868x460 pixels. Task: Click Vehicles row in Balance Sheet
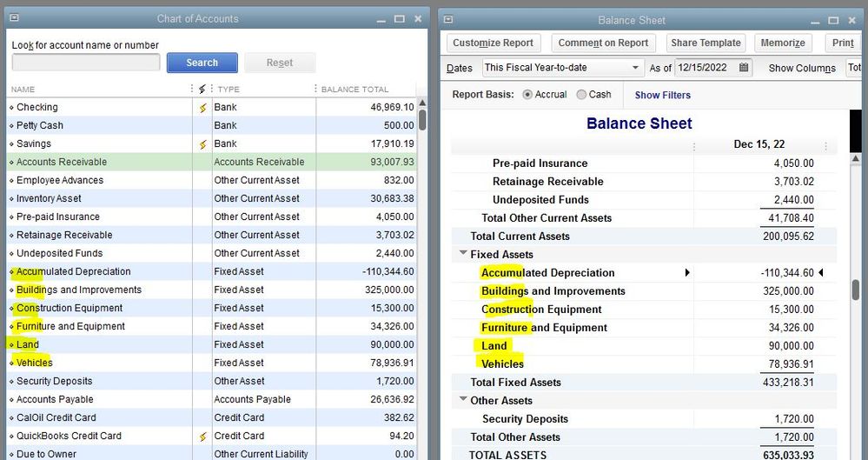[x=644, y=364]
